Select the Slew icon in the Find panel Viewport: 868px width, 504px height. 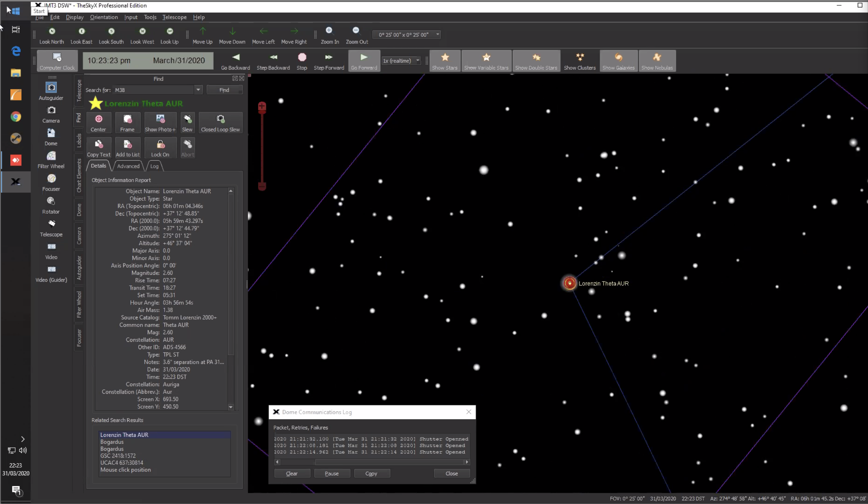[x=187, y=122]
